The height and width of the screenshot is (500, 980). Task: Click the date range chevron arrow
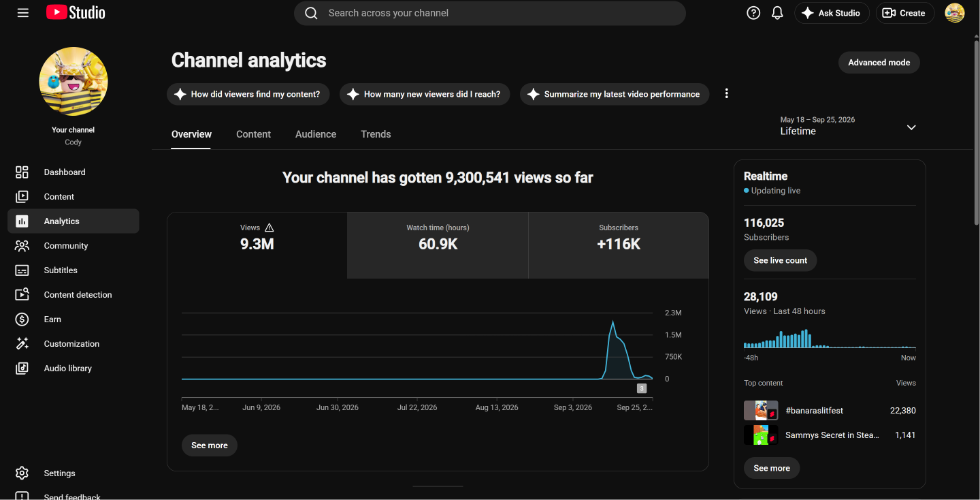(x=911, y=127)
